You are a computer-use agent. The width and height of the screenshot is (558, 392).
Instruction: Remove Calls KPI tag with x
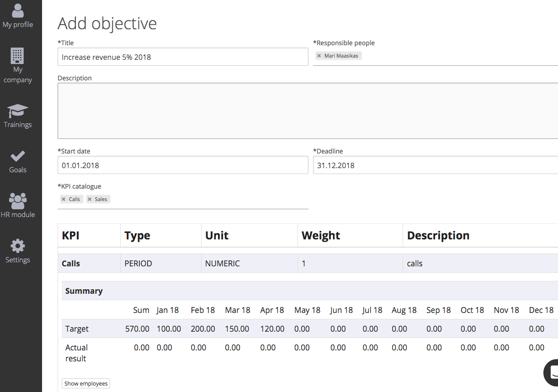(x=64, y=199)
